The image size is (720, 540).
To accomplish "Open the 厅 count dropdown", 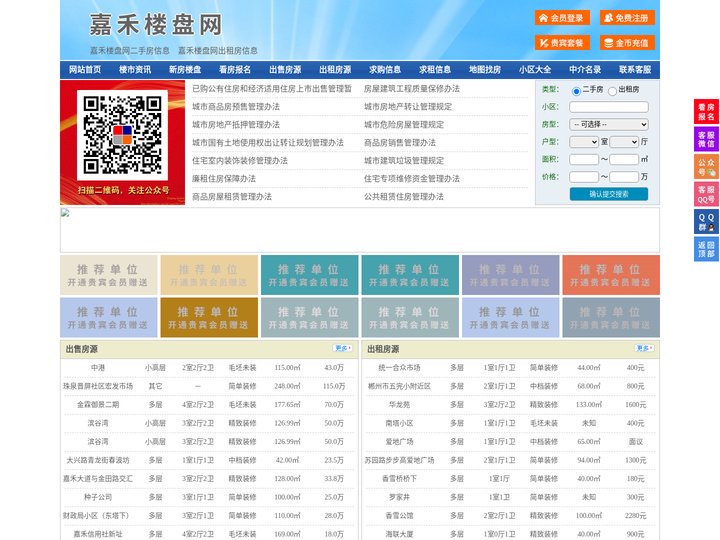I will (624, 142).
